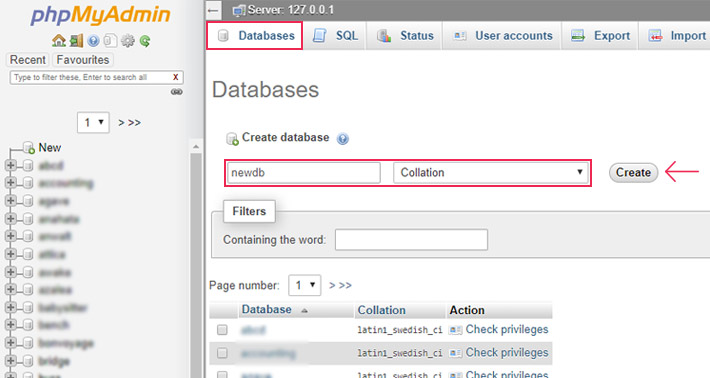Click the sort arrow beside Database column header
710x378 pixels.
point(304,311)
